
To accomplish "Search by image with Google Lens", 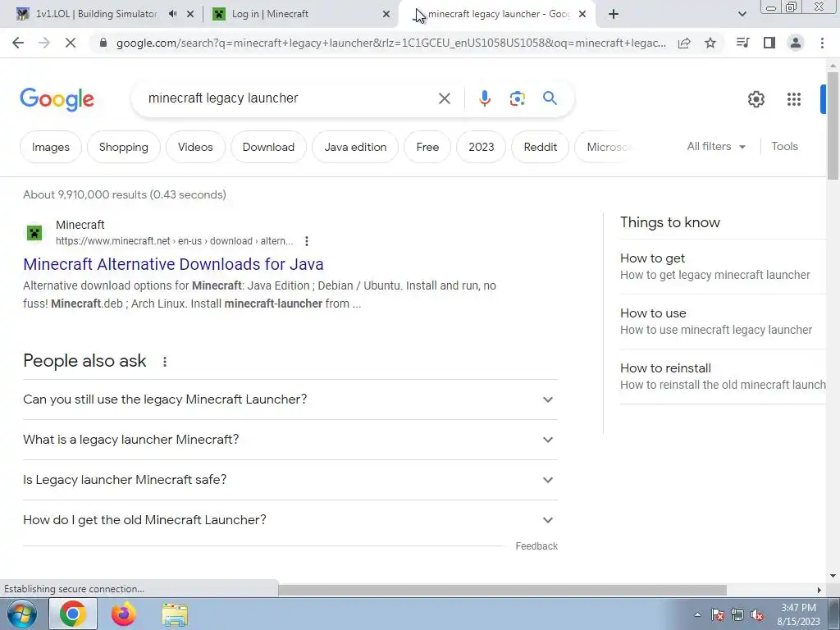I will 517,98.
